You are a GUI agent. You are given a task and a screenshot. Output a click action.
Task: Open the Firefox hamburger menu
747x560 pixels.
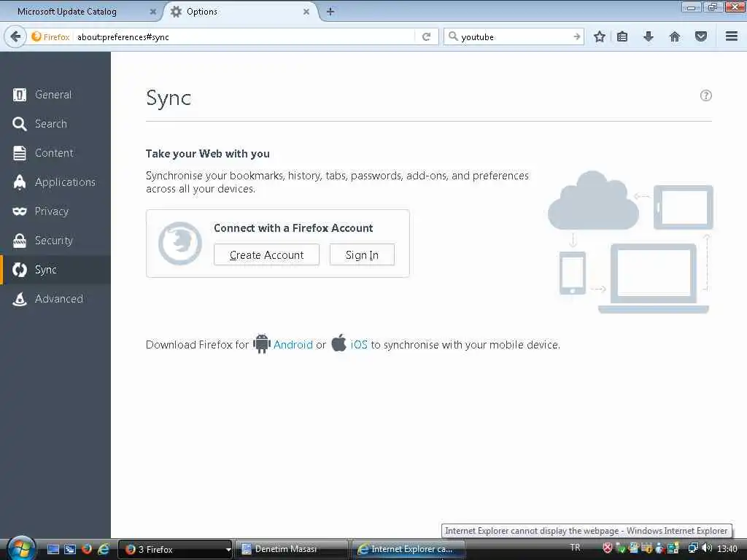coord(731,36)
